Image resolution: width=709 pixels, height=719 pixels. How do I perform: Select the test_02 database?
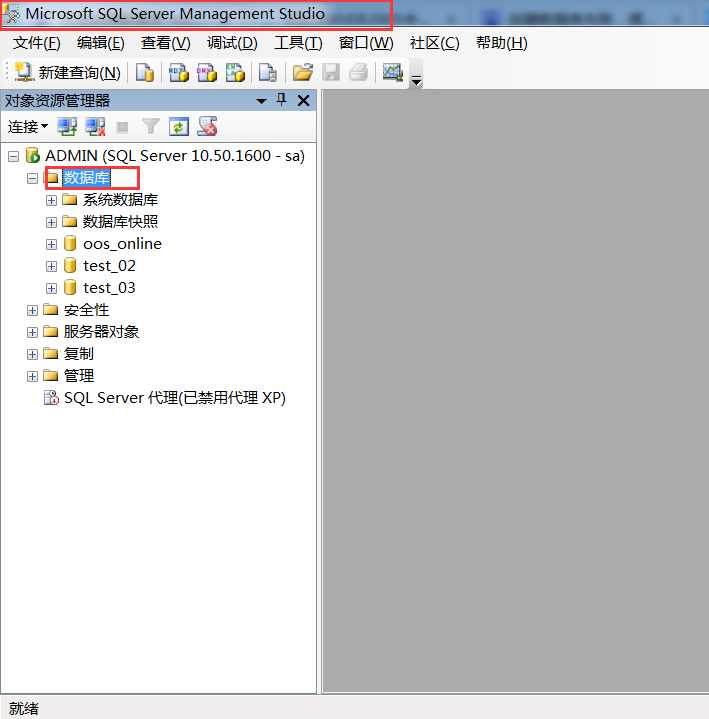coord(109,266)
